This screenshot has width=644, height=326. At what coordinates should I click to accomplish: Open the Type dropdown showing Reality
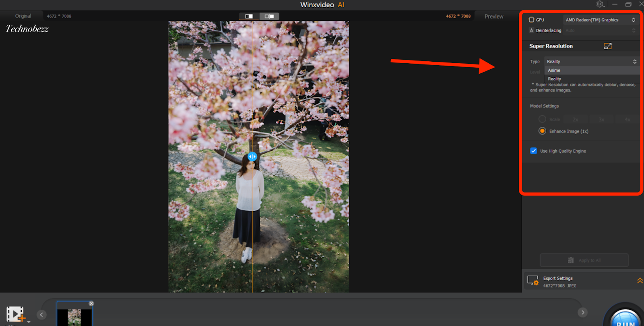(x=592, y=62)
